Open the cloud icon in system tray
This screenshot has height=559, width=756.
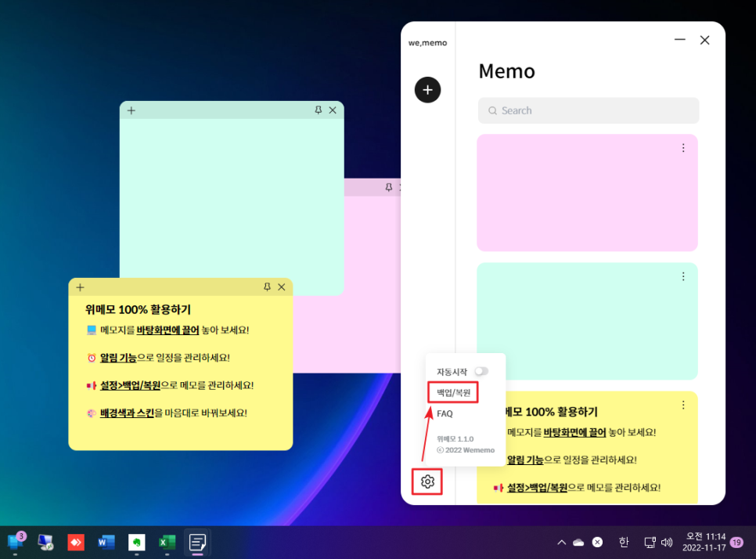point(578,543)
